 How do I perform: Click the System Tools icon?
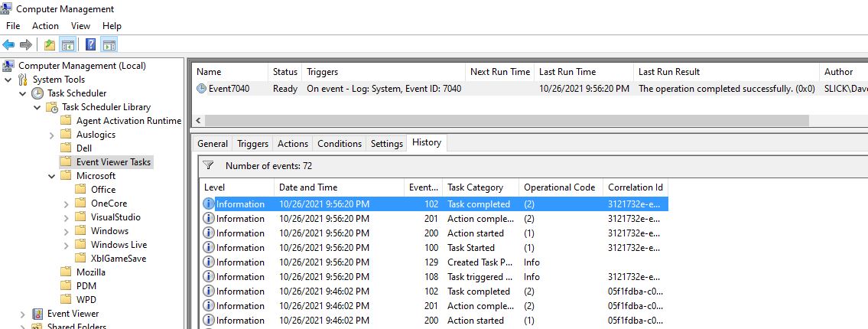23,80
